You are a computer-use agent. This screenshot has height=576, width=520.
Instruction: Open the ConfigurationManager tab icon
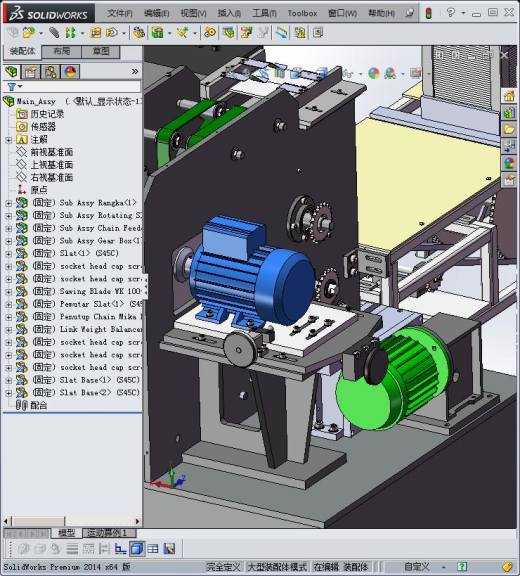click(x=50, y=72)
